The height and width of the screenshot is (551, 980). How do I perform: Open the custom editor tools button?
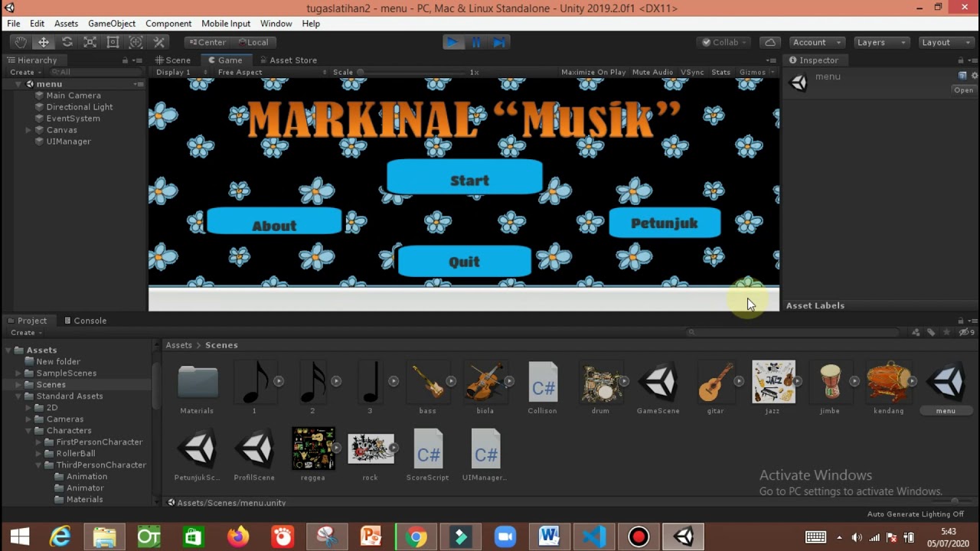(x=159, y=42)
